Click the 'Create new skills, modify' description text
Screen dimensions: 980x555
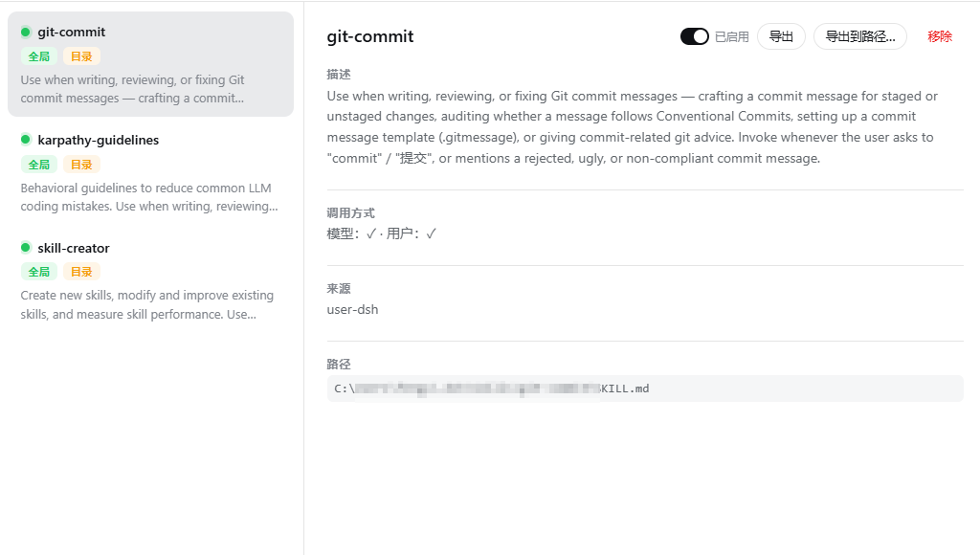click(x=146, y=304)
